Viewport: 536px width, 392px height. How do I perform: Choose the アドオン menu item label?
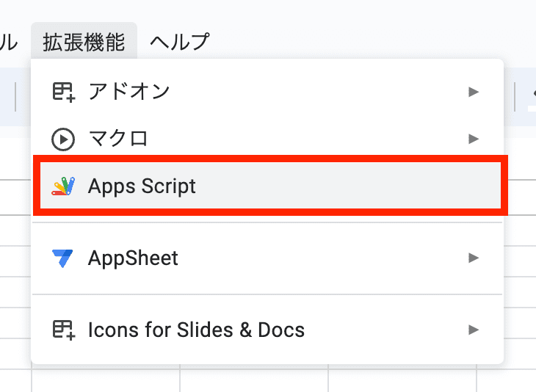pos(128,92)
